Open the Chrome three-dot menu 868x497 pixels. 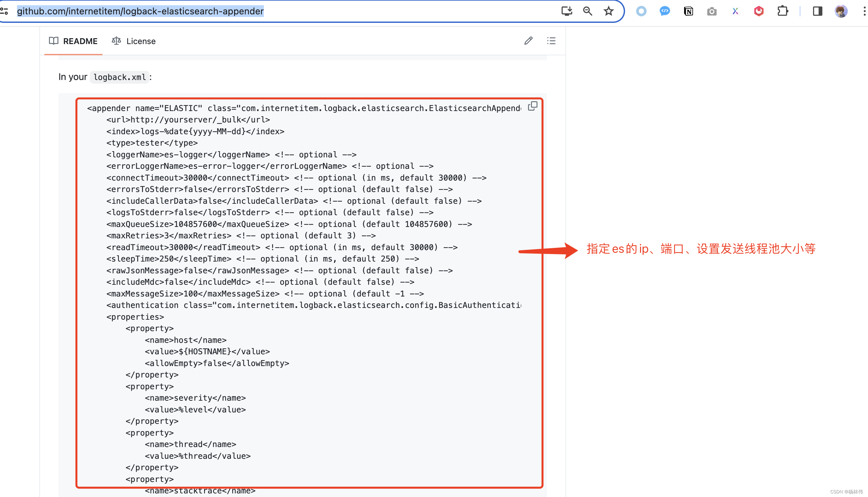tap(864, 11)
